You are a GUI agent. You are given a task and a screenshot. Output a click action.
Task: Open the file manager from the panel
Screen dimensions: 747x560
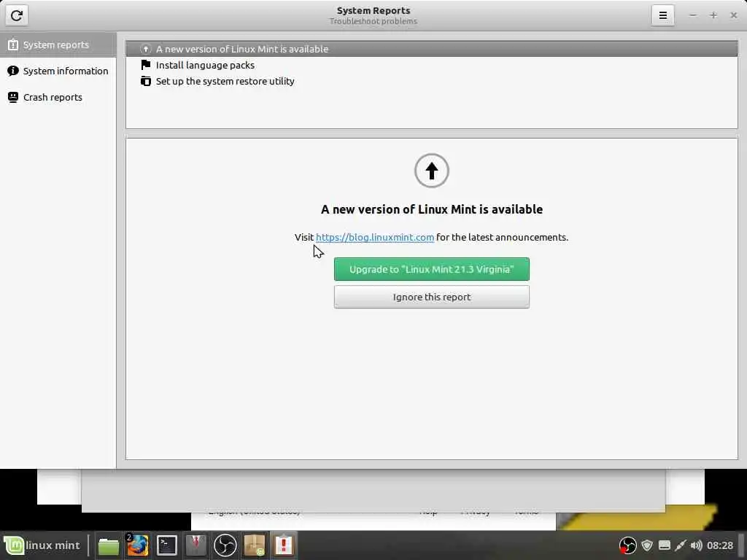109,545
